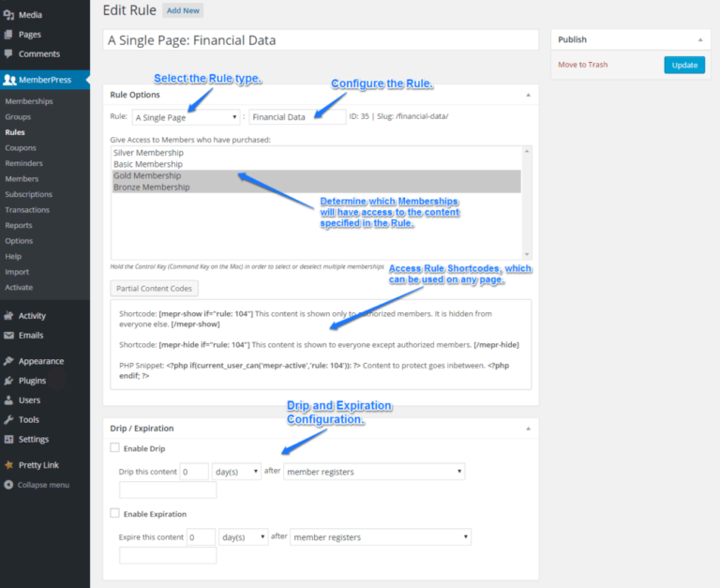720x588 pixels.
Task: Open Options in MemberPress menu
Action: click(x=19, y=241)
